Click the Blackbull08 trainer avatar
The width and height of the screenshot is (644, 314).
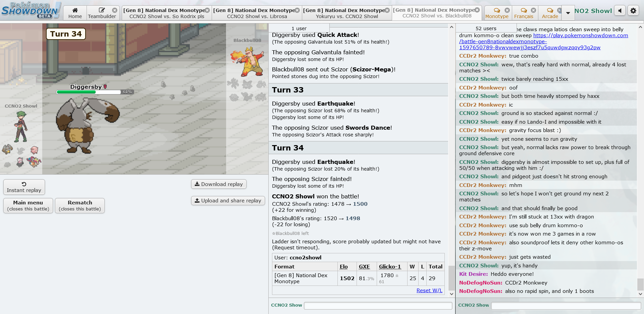pyautogui.click(x=248, y=61)
